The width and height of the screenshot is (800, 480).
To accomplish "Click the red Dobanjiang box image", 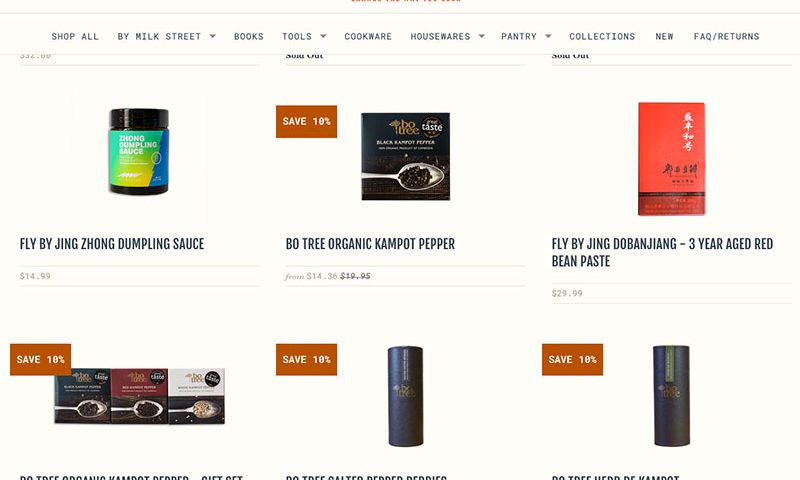I will [671, 159].
